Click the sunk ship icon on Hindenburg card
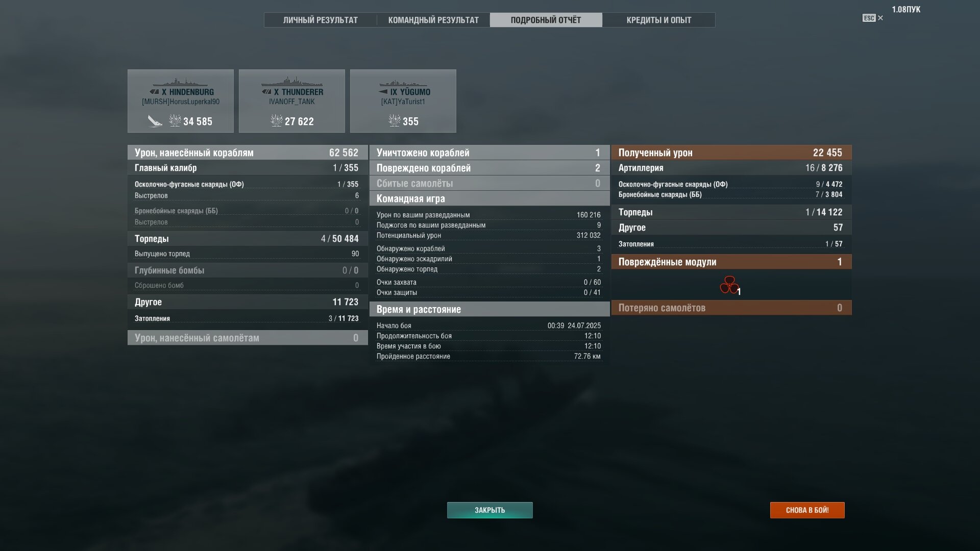The width and height of the screenshot is (980, 551). 155,121
